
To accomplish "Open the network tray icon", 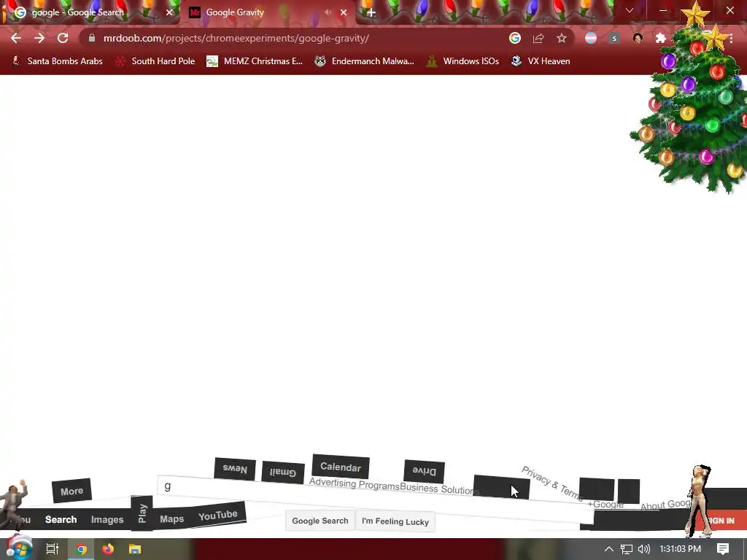I will (x=626, y=549).
